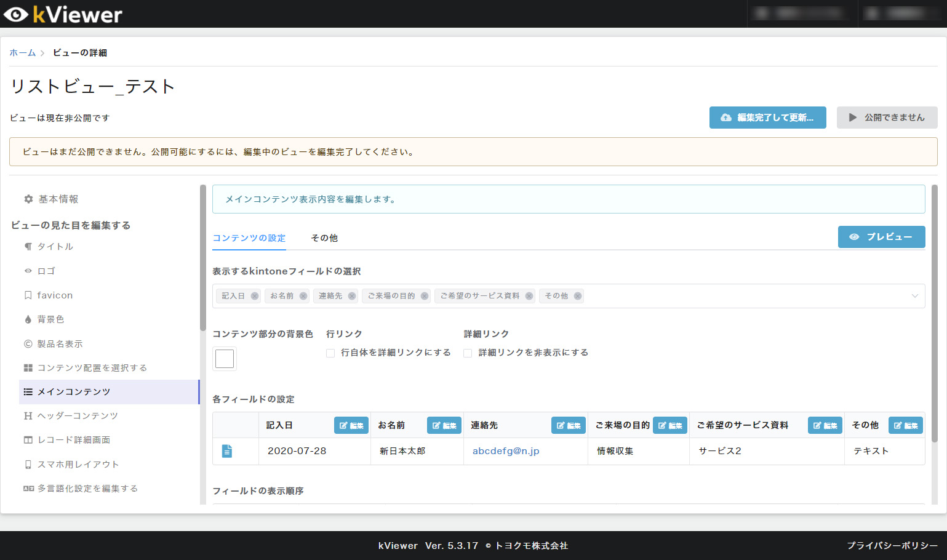Select the コンテンツの設定 tab
This screenshot has height=560, width=947.
[x=249, y=238]
